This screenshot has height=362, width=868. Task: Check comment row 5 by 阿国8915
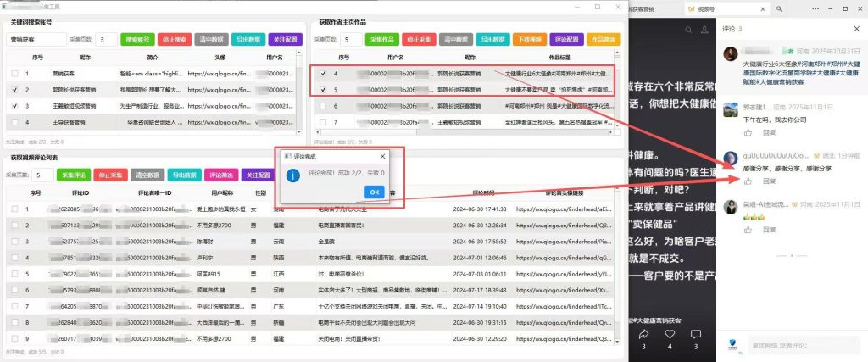click(14, 274)
